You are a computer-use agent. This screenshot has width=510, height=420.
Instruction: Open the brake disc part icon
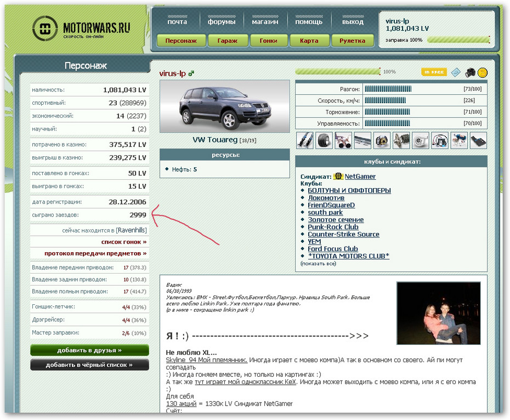pyautogui.click(x=382, y=140)
